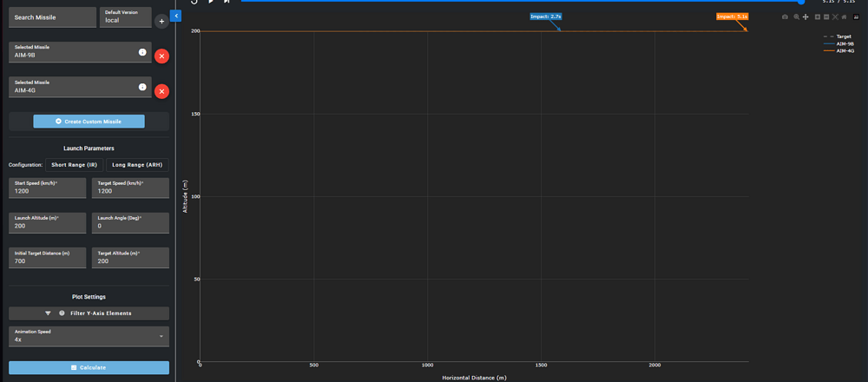Choose Long Range (ARH) configuration
The image size is (868, 382).
coord(137,165)
